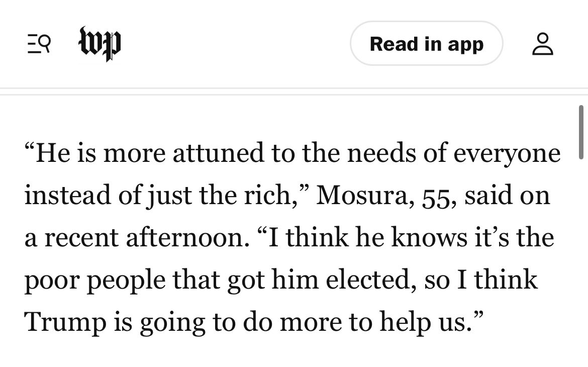Click the word "knows" in the article

tap(429, 238)
